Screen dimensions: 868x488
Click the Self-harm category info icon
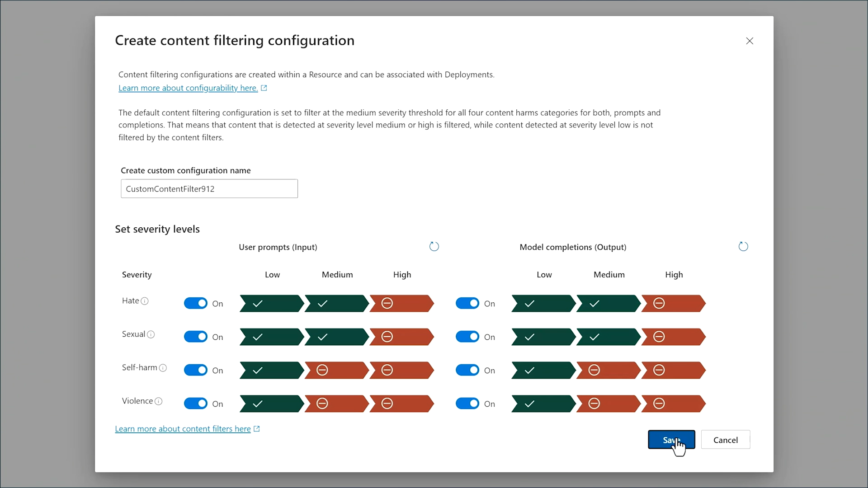pyautogui.click(x=163, y=368)
